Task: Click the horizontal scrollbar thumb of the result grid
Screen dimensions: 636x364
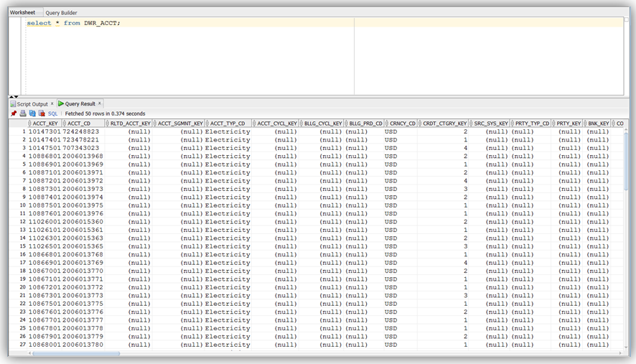Action: [76, 353]
